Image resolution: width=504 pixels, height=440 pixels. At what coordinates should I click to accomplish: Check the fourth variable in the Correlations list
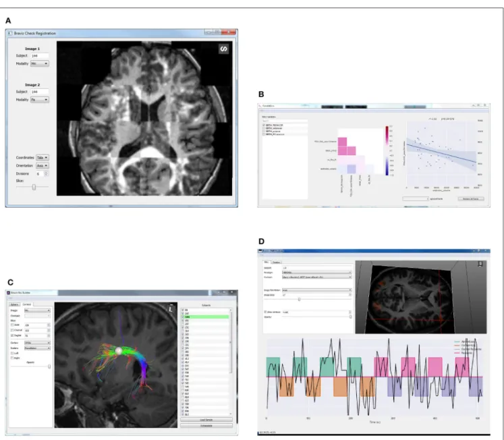(x=264, y=134)
